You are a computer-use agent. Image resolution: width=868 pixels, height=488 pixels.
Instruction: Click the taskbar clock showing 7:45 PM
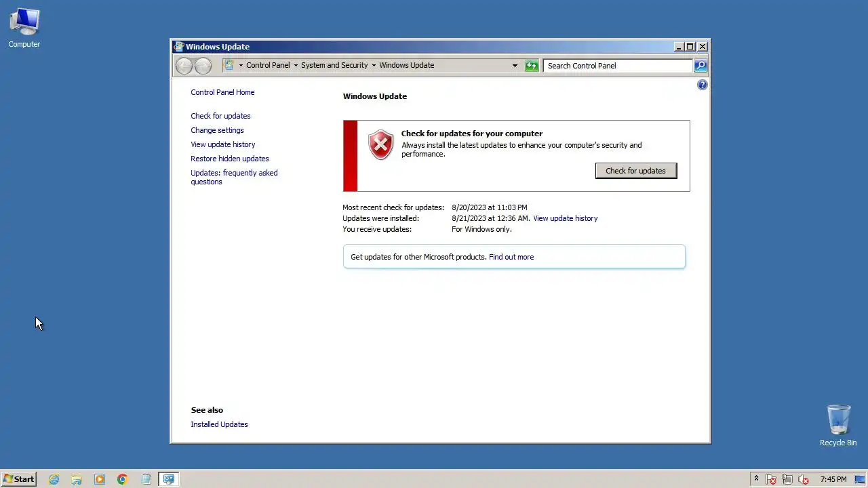pyautogui.click(x=833, y=479)
